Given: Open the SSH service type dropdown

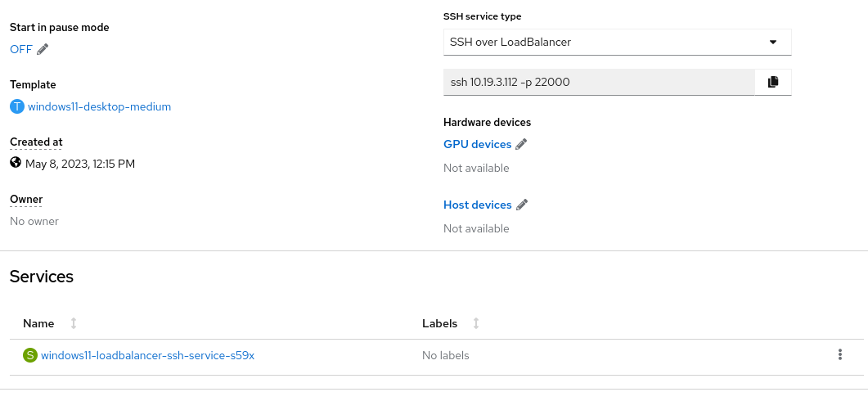Looking at the screenshot, I should point(617,42).
